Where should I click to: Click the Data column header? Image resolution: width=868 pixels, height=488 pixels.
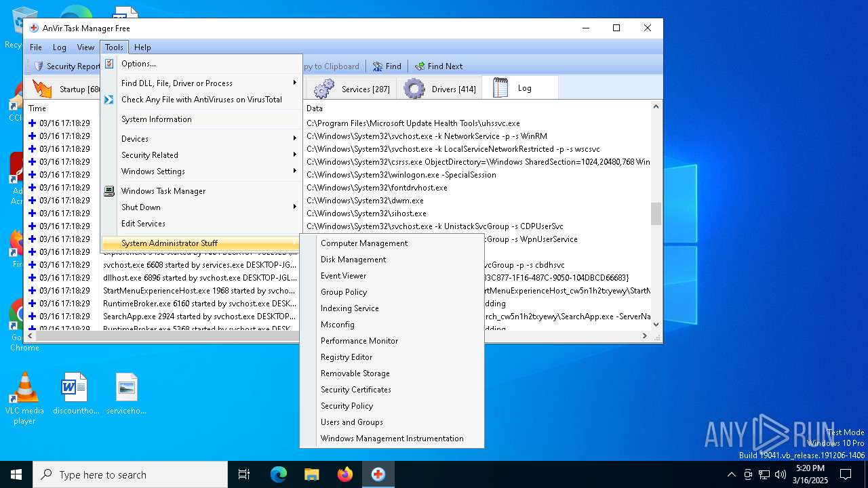click(477, 108)
